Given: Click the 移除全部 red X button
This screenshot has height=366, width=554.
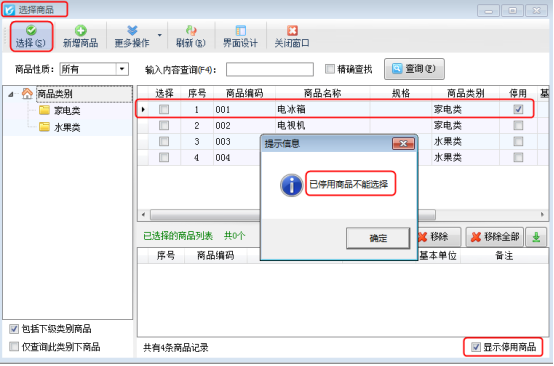Looking at the screenshot, I should coord(495,237).
